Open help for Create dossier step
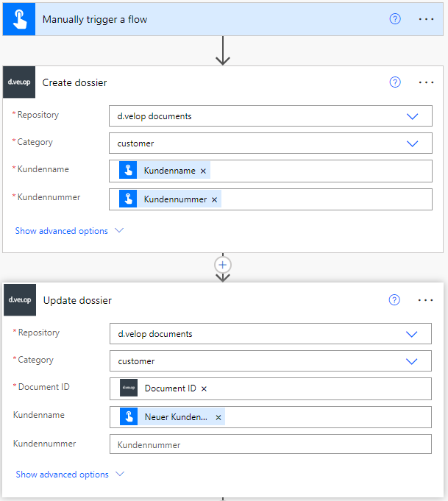The image size is (448, 501). point(395,82)
